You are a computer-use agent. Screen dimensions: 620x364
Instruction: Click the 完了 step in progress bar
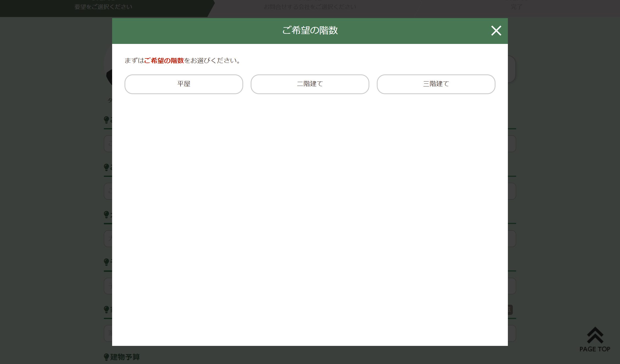point(516,7)
